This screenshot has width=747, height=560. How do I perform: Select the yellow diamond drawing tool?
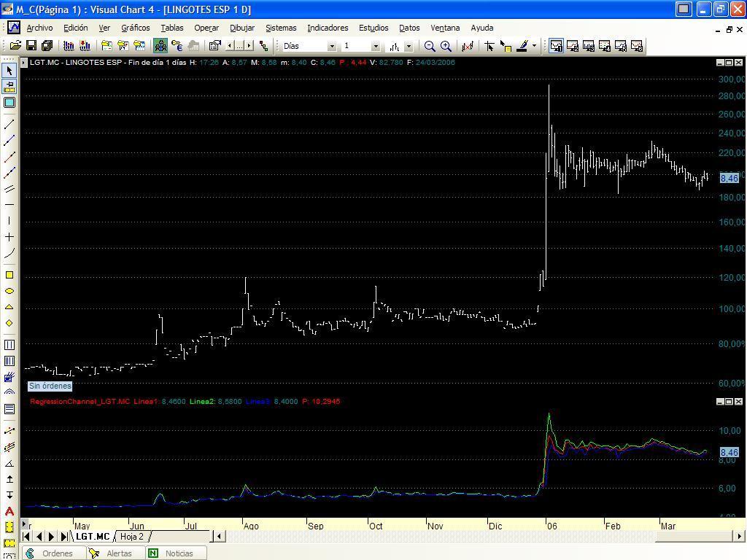(9, 323)
